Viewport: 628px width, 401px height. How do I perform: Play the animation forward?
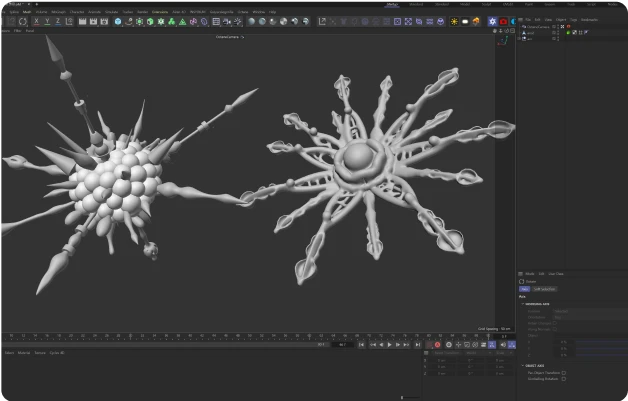pos(389,345)
